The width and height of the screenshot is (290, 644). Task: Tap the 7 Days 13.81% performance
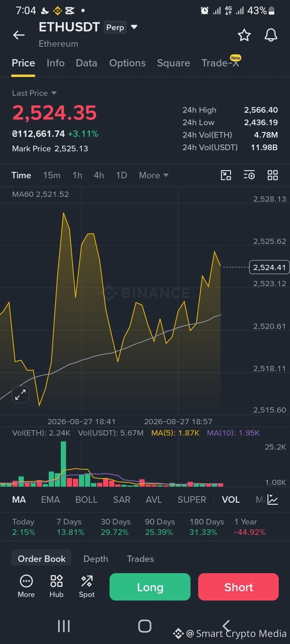[x=70, y=527]
